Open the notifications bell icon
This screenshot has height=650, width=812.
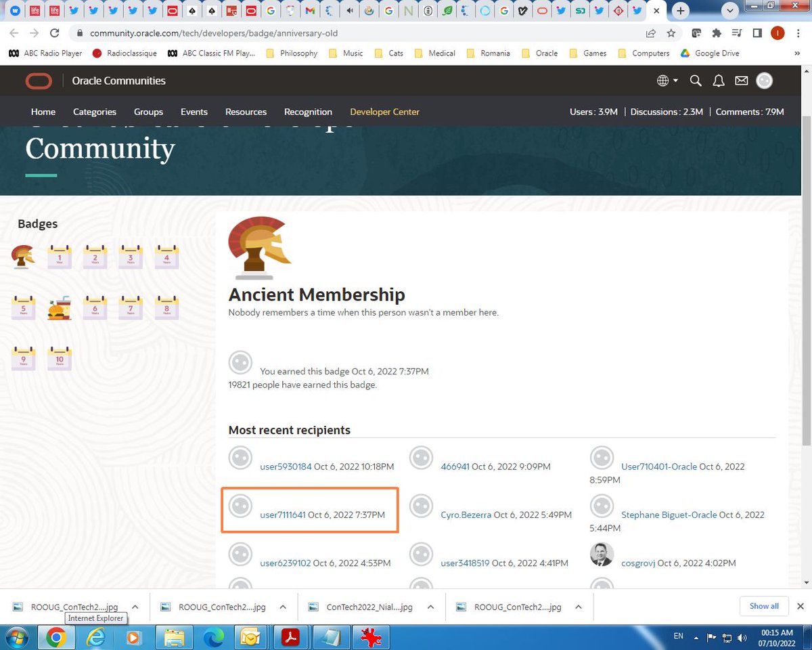click(x=718, y=80)
